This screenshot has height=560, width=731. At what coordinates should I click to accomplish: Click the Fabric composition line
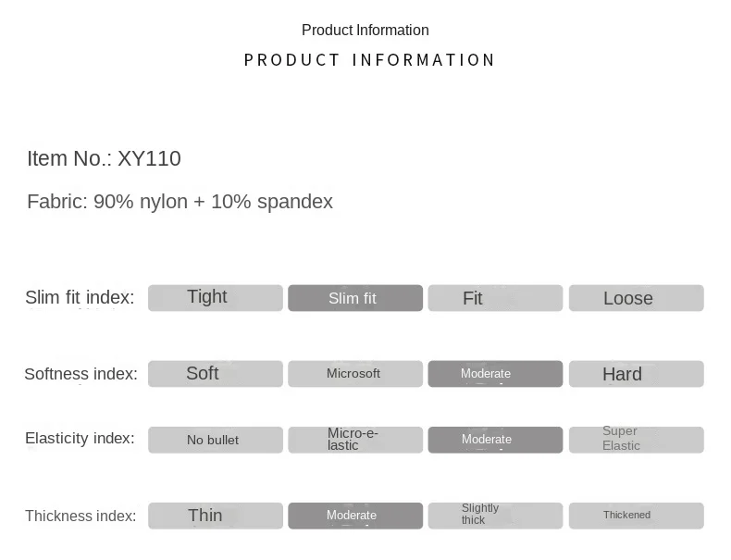180,202
